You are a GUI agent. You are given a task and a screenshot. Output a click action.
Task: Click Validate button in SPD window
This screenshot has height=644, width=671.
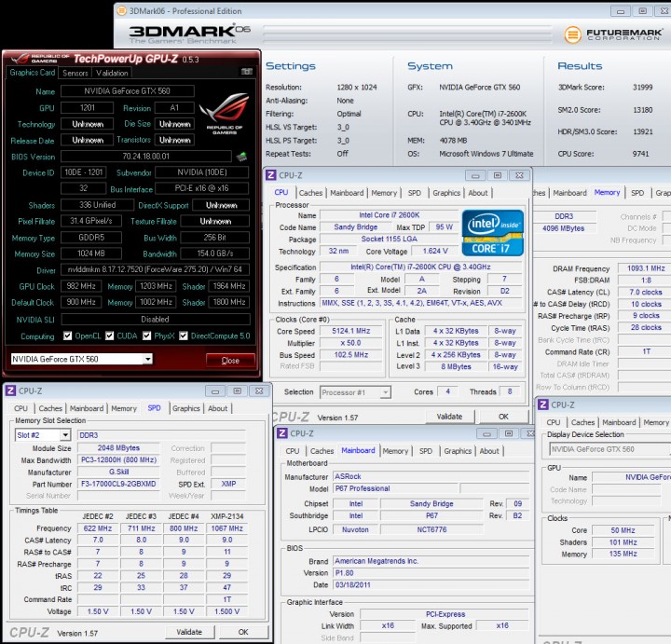pyautogui.click(x=189, y=632)
